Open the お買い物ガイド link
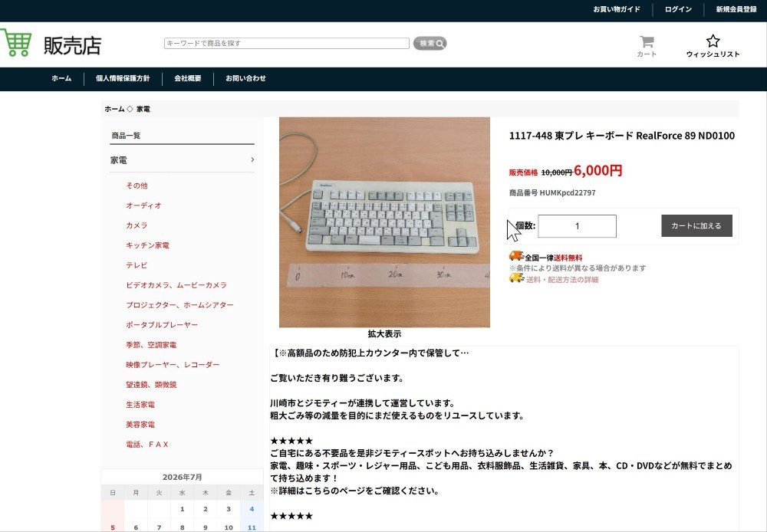The image size is (767, 532). pos(617,9)
